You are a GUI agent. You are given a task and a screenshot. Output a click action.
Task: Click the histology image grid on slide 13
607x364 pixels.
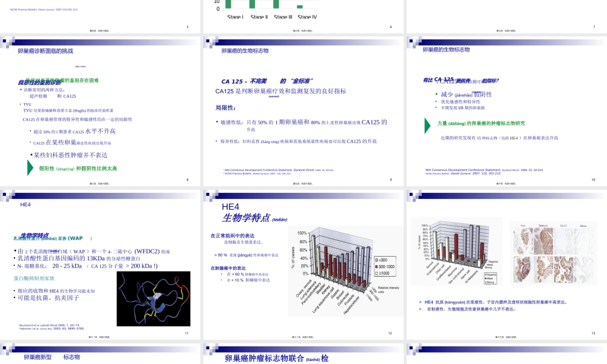pyautogui.click(x=554, y=254)
